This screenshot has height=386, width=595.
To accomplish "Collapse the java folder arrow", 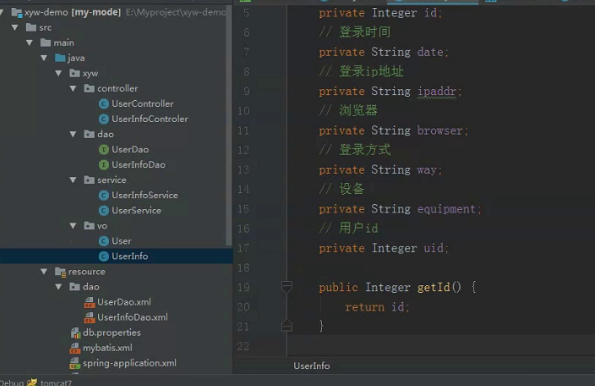I will 44,58.
